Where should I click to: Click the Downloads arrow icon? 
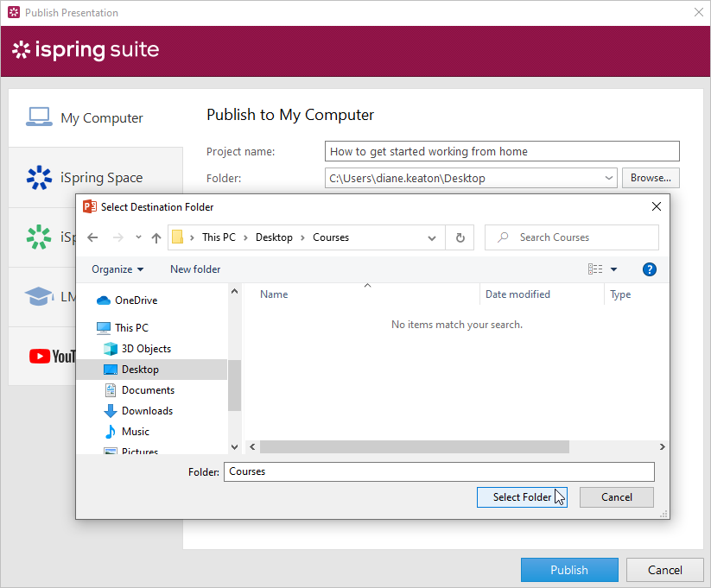(111, 411)
